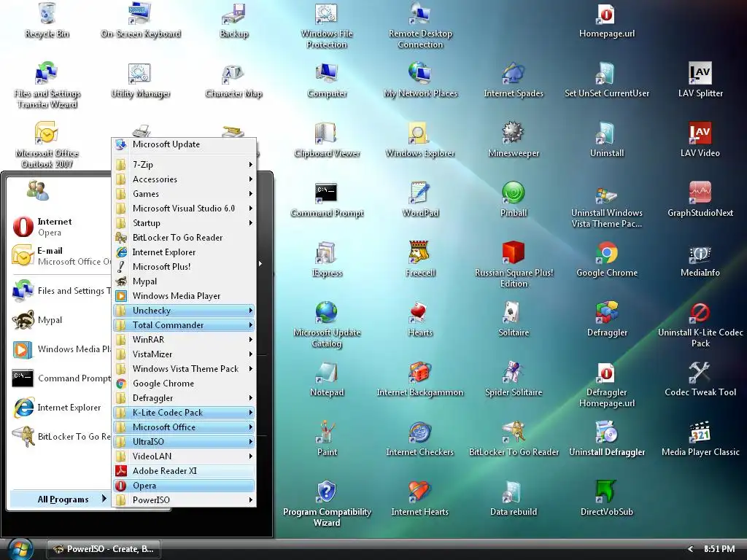Click the Homepage.url desktop icon
The image size is (747, 560).
(x=606, y=20)
